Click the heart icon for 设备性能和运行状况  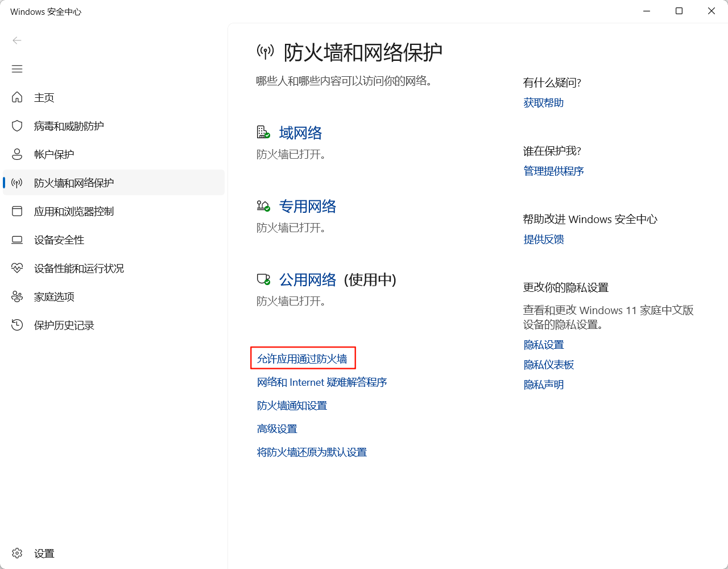coord(17,268)
